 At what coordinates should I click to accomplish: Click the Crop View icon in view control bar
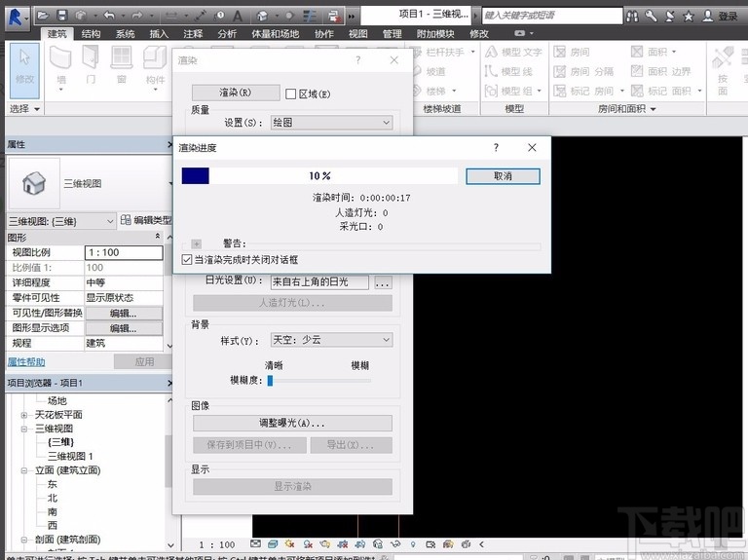coord(343,543)
